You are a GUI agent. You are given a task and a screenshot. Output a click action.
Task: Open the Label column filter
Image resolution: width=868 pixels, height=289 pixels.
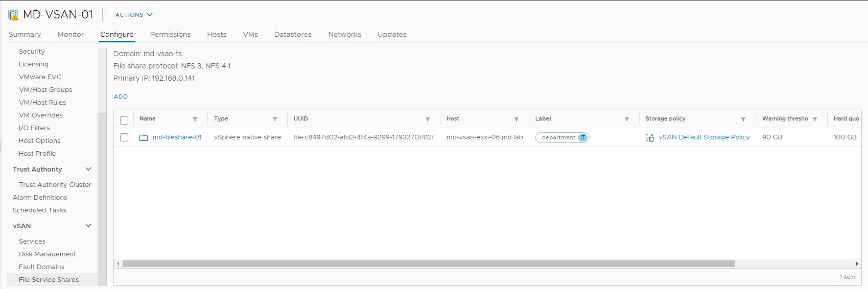coord(627,119)
